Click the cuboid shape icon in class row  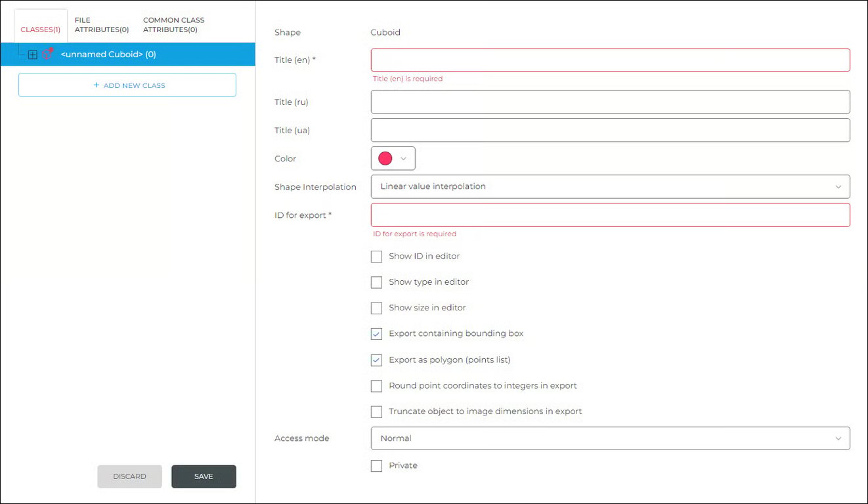47,54
